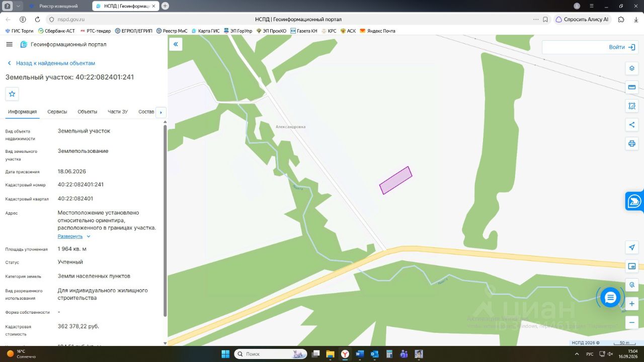Switch to the Части ЗУ tab
Image resolution: width=644 pixels, height=362 pixels.
pyautogui.click(x=118, y=112)
